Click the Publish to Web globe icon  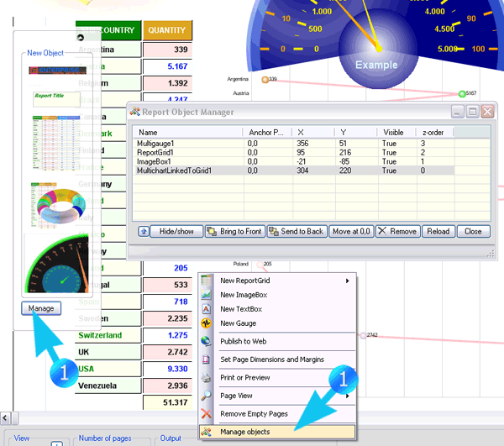coord(206,341)
